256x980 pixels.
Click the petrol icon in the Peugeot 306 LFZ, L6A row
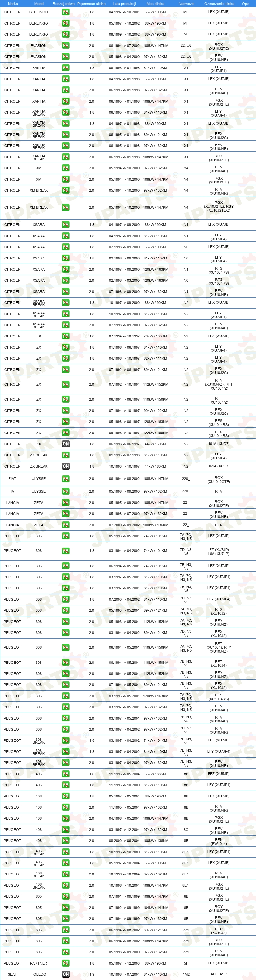66,551
